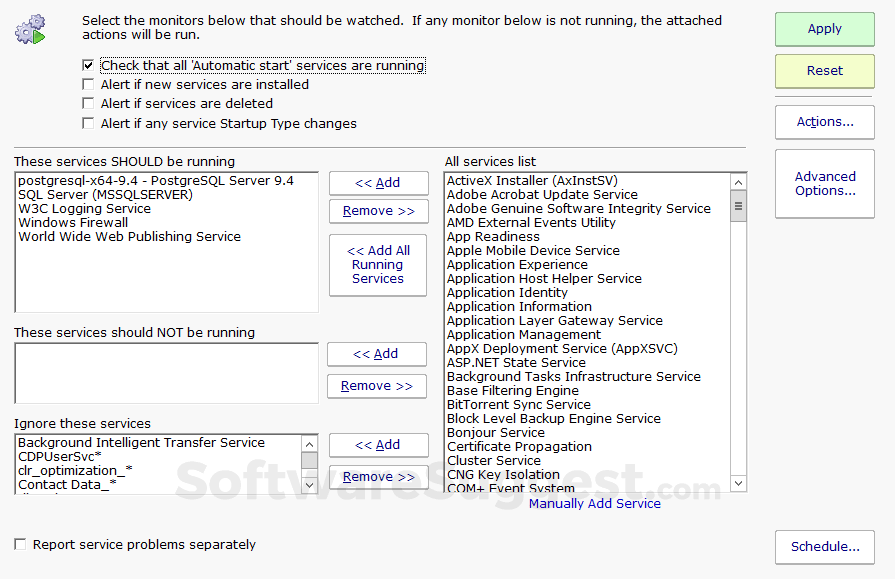895x579 pixels.
Task: Uncheck the Automatic start services checkbox
Action: [88, 65]
